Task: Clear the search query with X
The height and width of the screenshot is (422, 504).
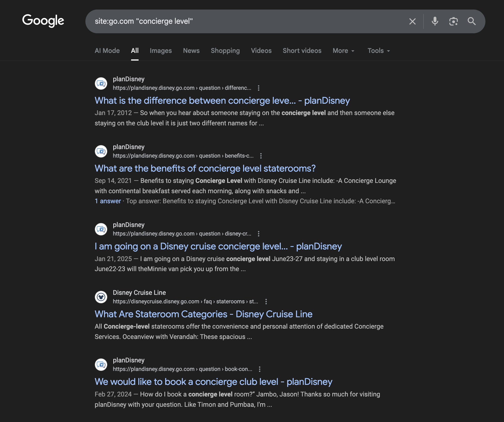Action: click(x=412, y=21)
